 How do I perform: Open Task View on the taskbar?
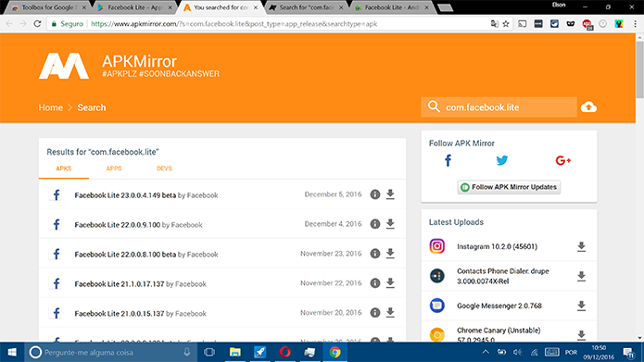tap(209, 352)
